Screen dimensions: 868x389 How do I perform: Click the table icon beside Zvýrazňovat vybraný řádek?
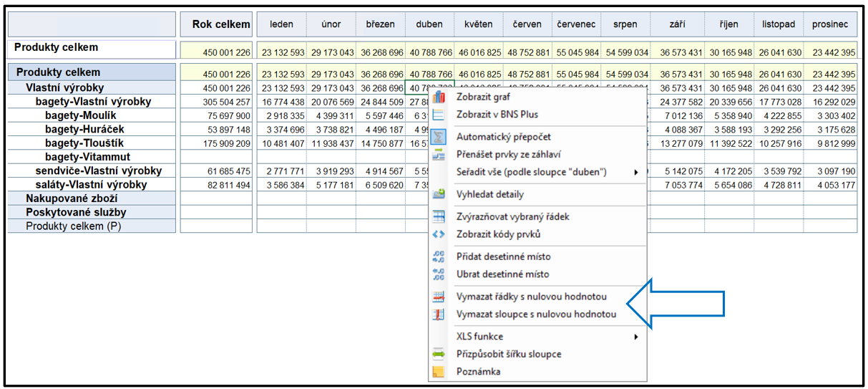439,216
